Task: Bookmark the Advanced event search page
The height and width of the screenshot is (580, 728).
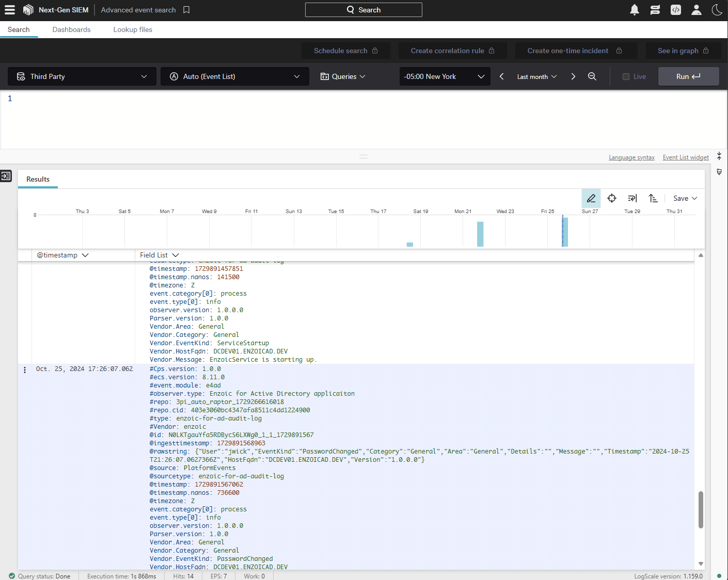Action: [x=186, y=10]
